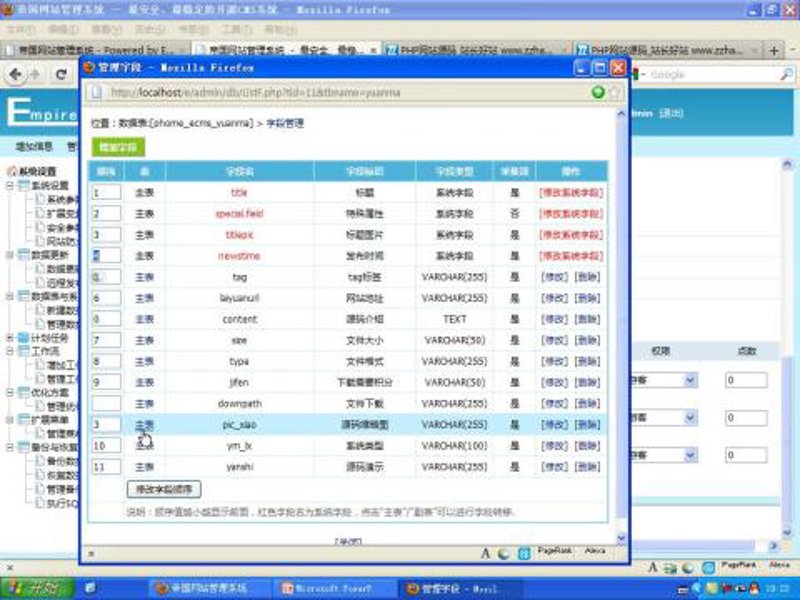The height and width of the screenshot is (600, 800).
Task: Click 修改系统字段 link for title row
Action: coord(571,192)
